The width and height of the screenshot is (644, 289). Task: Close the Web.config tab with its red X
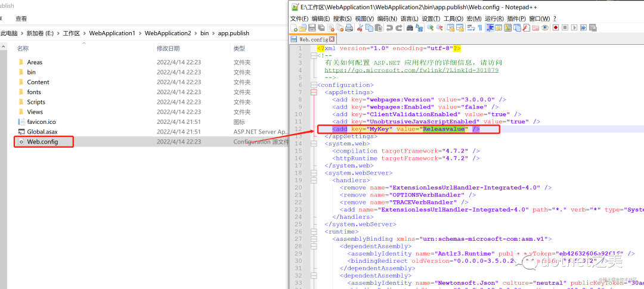click(331, 39)
